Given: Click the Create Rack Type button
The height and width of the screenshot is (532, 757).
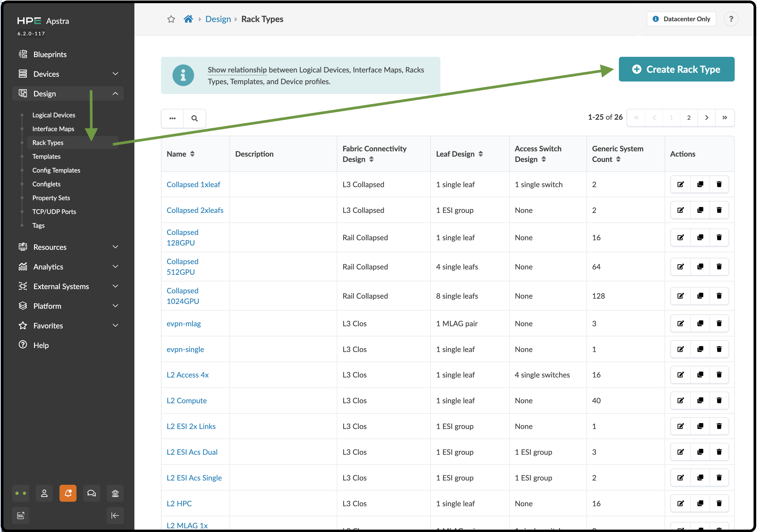Looking at the screenshot, I should 676,69.
